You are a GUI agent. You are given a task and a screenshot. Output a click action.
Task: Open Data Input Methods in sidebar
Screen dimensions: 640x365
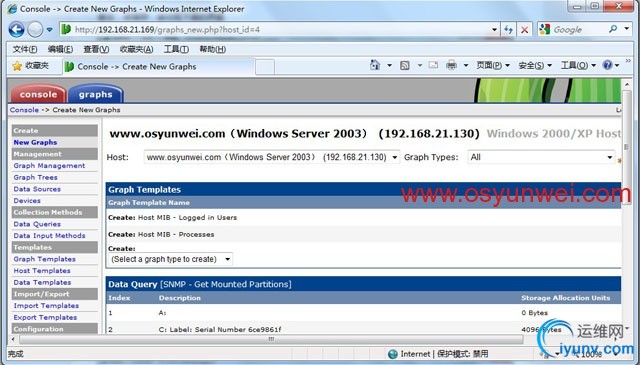pos(49,236)
